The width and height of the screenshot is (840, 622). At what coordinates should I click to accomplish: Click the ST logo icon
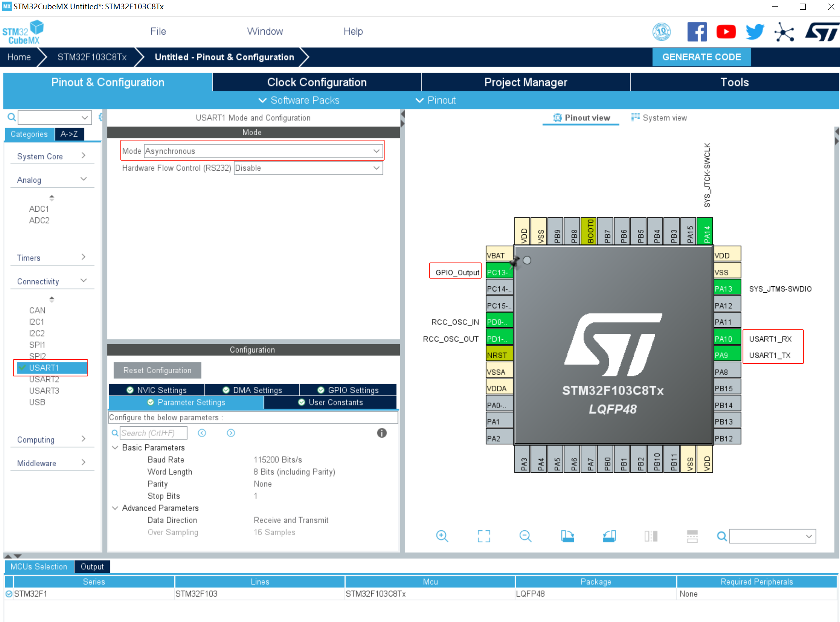[x=822, y=32]
